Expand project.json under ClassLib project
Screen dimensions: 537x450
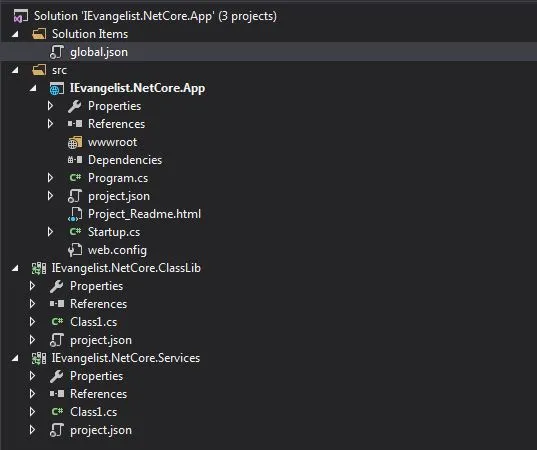point(33,340)
